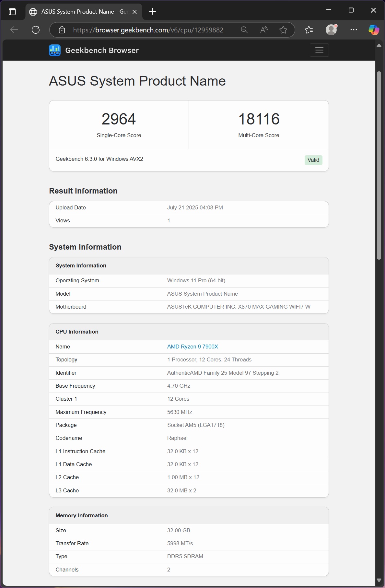Click the page title ASUS System Product Name
This screenshot has height=588, width=385.
pos(137,81)
